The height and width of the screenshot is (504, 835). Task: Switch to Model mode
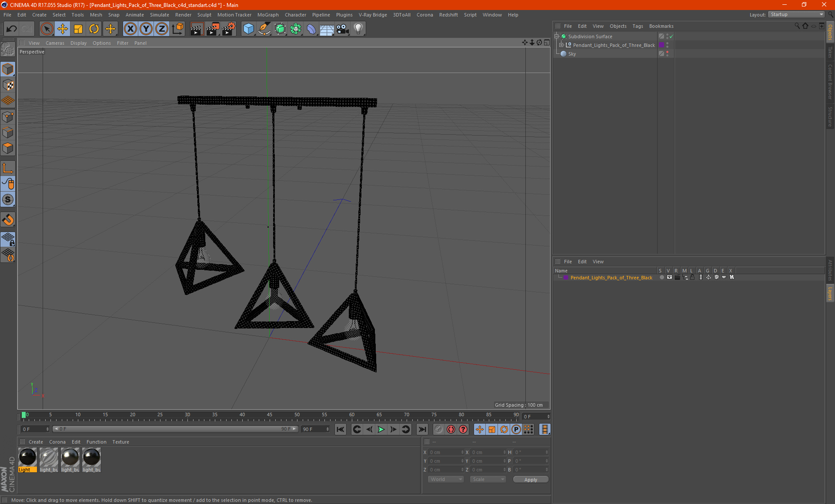coord(8,69)
